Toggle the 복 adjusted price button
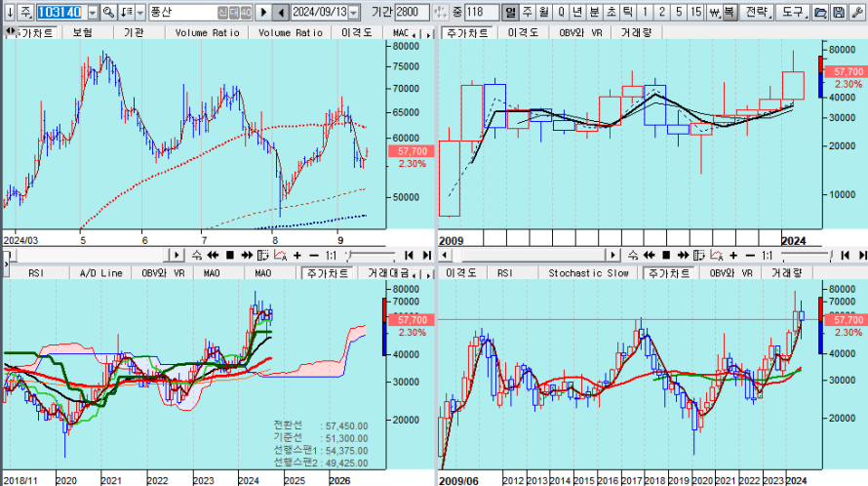The image size is (868, 486). coord(729,12)
